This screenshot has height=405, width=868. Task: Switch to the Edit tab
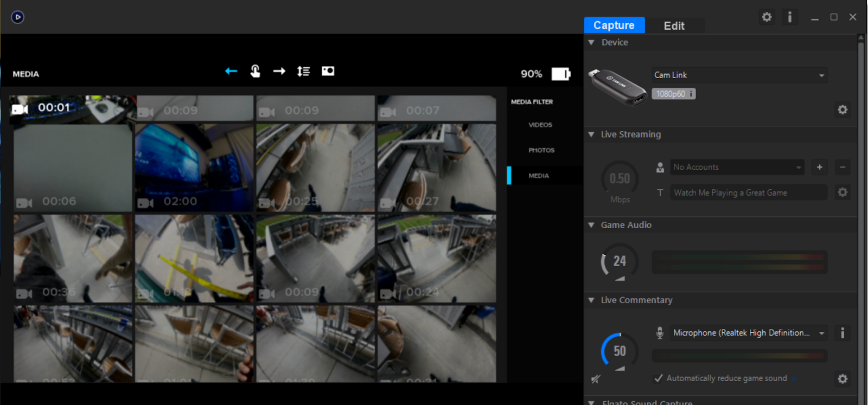click(x=674, y=25)
